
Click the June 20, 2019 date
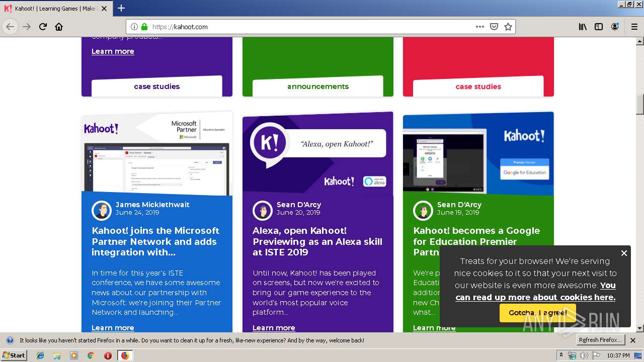[298, 213]
